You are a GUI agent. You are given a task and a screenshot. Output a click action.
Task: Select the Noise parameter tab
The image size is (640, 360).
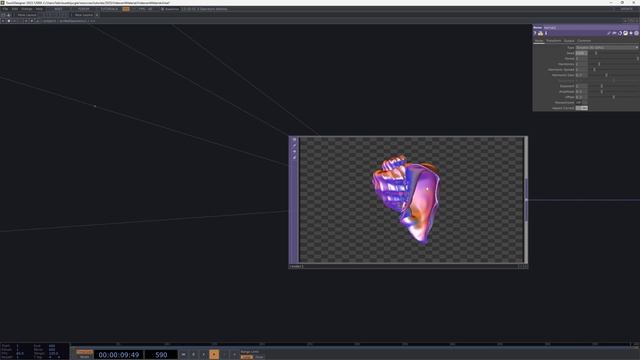click(x=539, y=41)
